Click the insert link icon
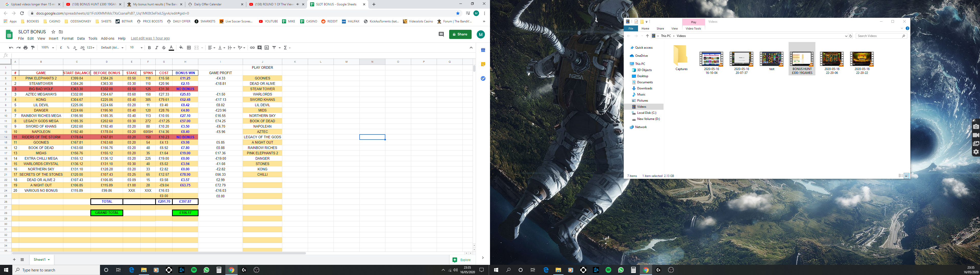This screenshot has height=275, width=980. pos(252,48)
